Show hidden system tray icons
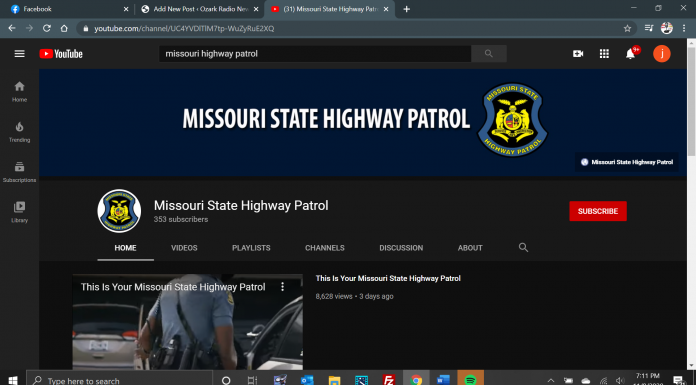 pos(551,381)
